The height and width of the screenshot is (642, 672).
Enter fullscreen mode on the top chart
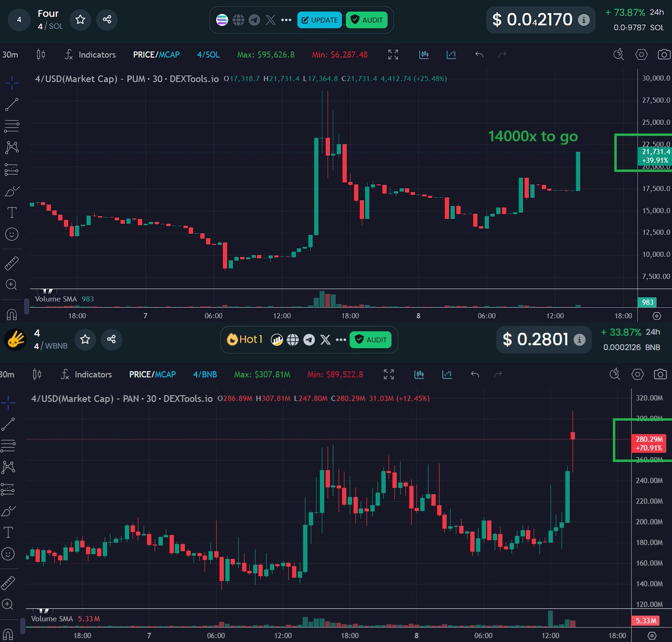point(393,54)
